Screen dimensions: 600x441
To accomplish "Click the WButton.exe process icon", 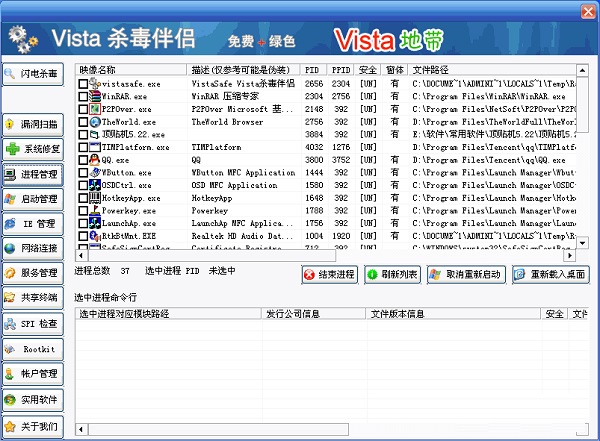I will [x=95, y=172].
